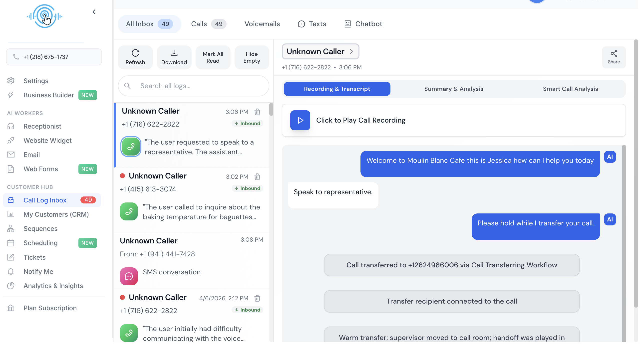Open Settings from sidebar gear icon
Screen dimensions: 644x345
point(11,81)
